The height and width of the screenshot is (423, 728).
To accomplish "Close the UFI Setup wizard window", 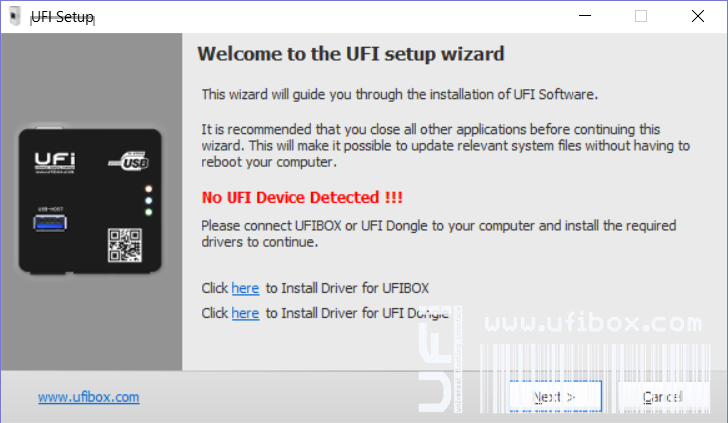I will click(697, 16).
